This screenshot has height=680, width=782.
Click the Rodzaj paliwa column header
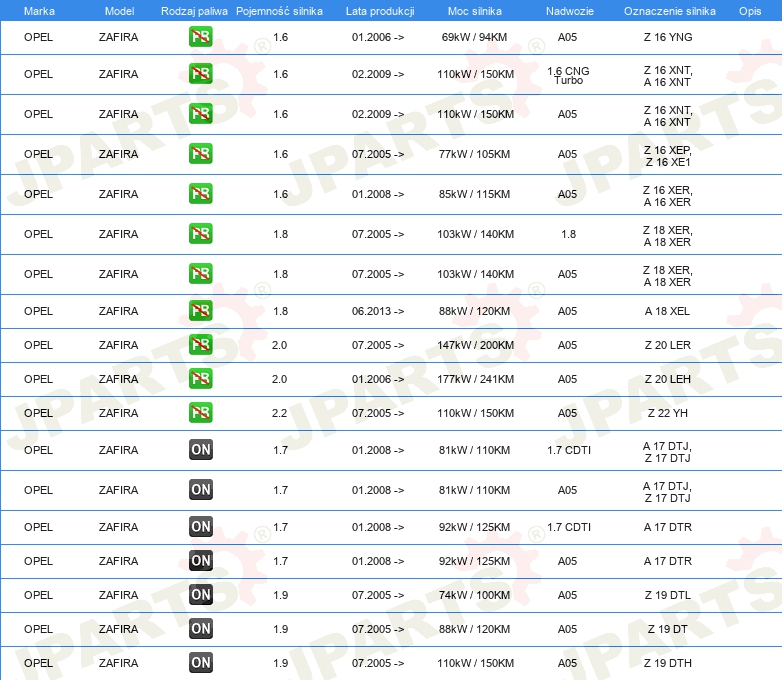pyautogui.click(x=194, y=11)
